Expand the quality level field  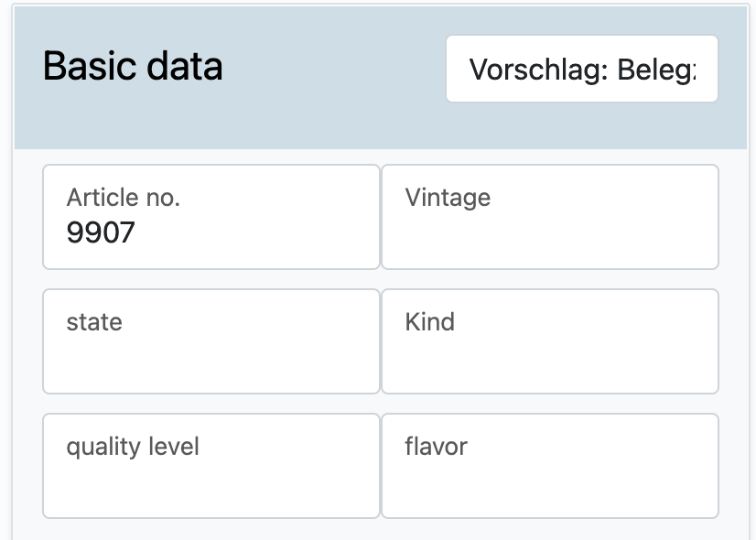pyautogui.click(x=211, y=466)
